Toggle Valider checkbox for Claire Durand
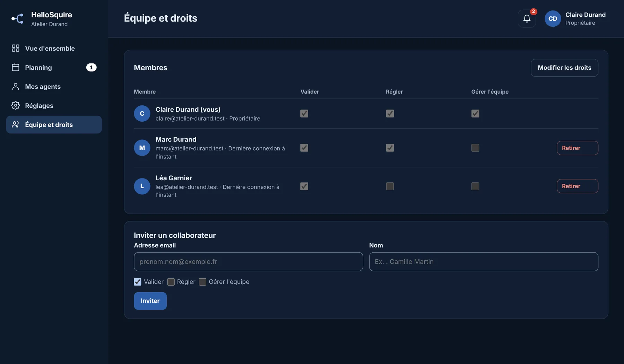Viewport: 624px width, 364px height. tap(304, 113)
